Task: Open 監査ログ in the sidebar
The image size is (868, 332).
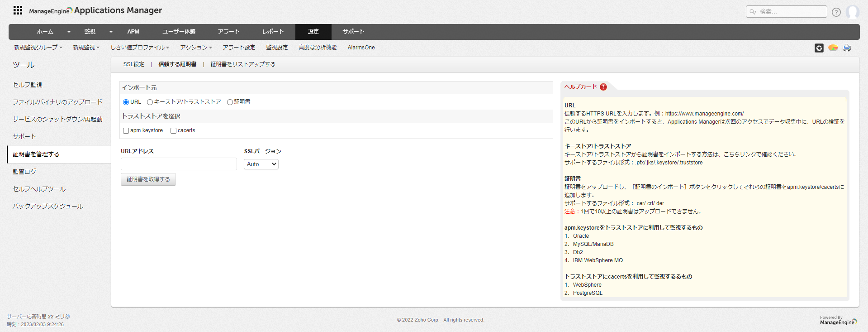Action: pos(24,172)
